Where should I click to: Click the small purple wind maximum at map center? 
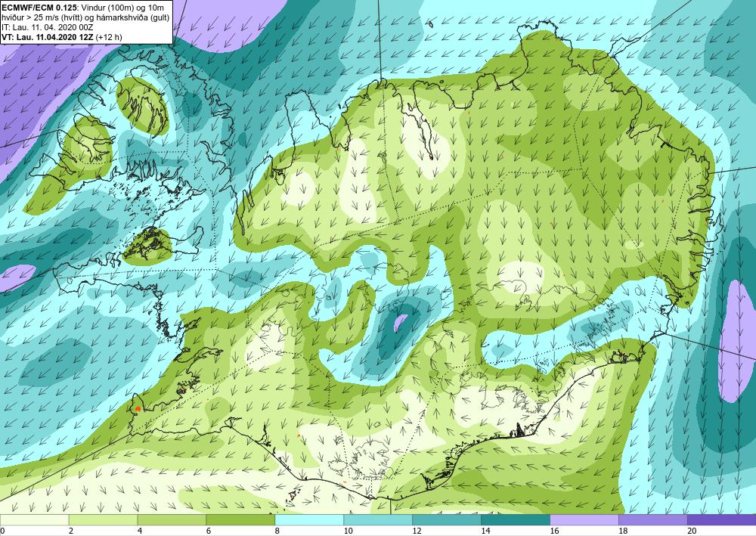pyautogui.click(x=400, y=323)
